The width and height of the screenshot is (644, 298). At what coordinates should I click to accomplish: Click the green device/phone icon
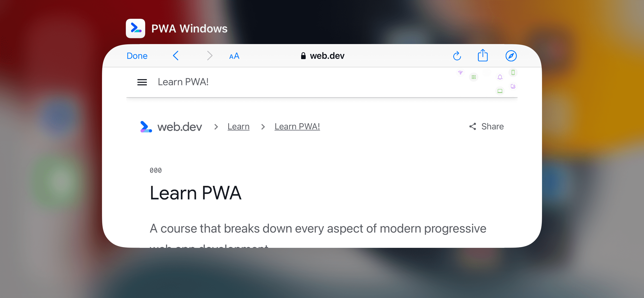tap(513, 72)
